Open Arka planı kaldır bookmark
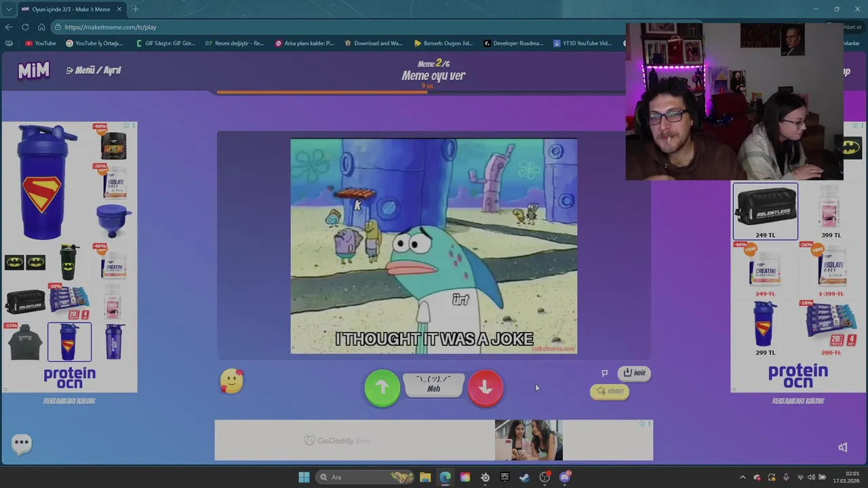The width and height of the screenshot is (868, 488). click(304, 43)
